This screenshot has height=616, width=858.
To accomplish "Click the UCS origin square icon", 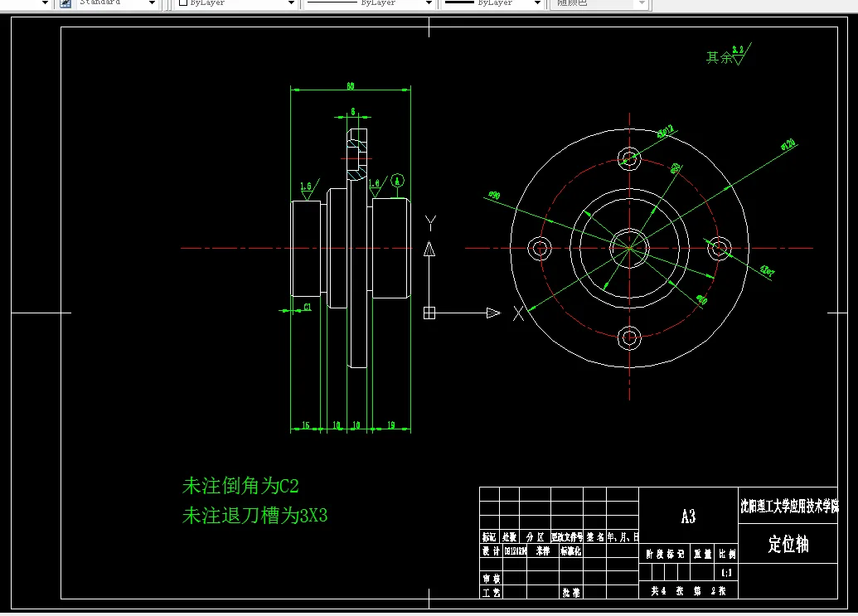I will coord(429,313).
